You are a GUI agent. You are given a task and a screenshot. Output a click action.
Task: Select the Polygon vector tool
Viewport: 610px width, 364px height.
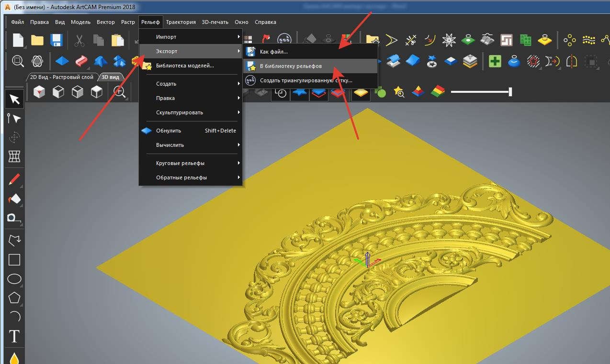click(x=14, y=298)
